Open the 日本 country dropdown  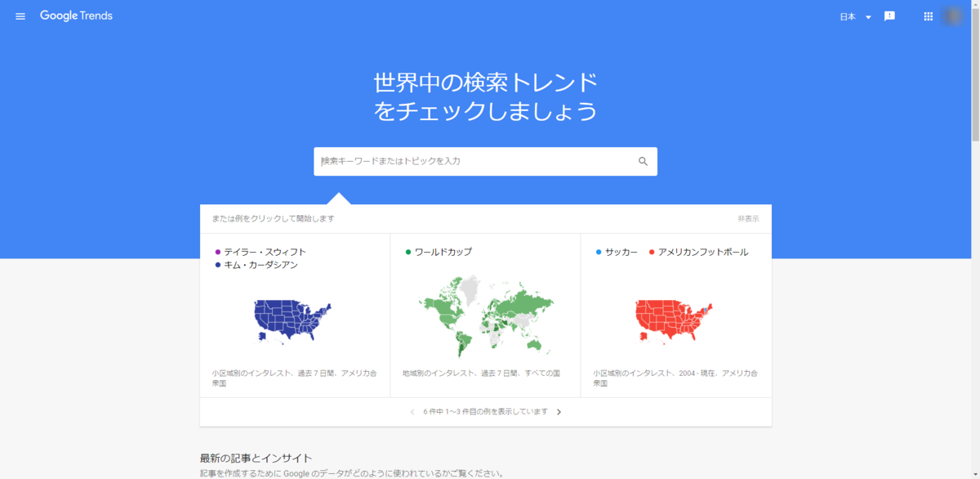click(x=856, y=16)
